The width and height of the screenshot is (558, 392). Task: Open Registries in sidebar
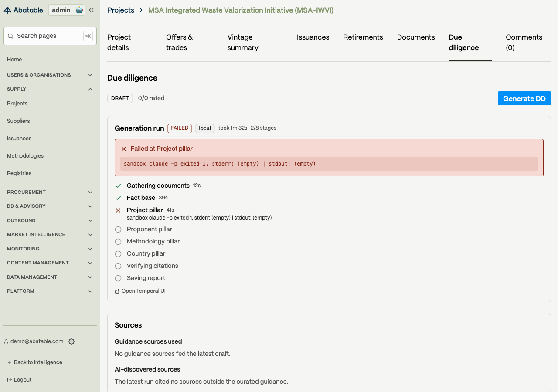pyautogui.click(x=19, y=173)
